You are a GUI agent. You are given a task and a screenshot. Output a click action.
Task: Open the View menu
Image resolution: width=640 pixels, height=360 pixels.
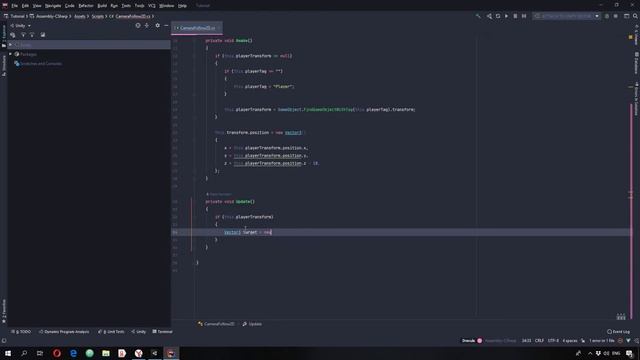(37, 6)
